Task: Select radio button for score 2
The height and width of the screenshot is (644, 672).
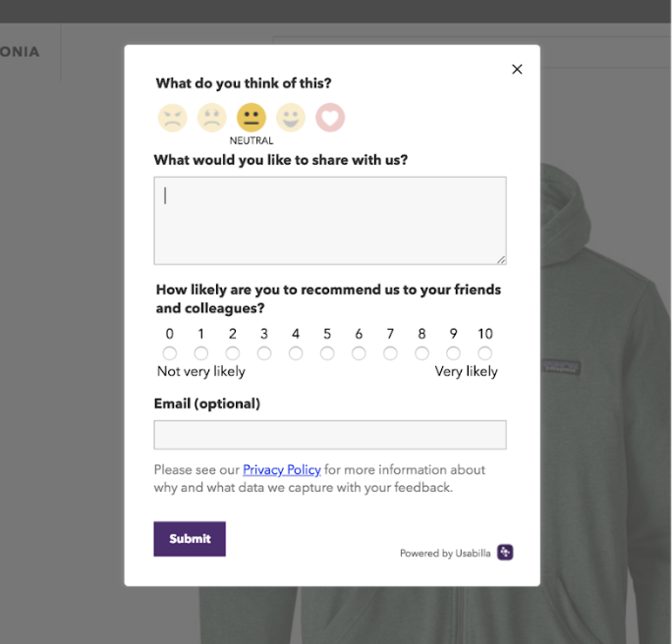Action: 233,353
